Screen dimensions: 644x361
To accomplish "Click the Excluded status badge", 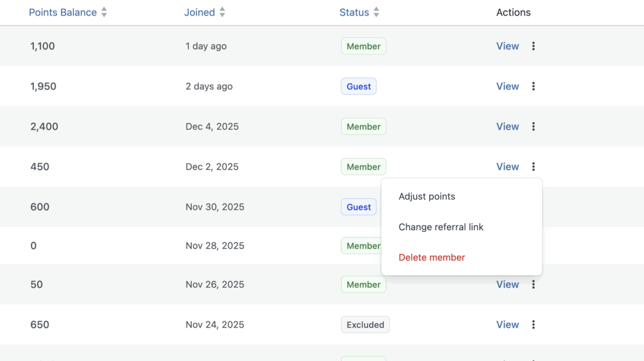I will tap(365, 325).
